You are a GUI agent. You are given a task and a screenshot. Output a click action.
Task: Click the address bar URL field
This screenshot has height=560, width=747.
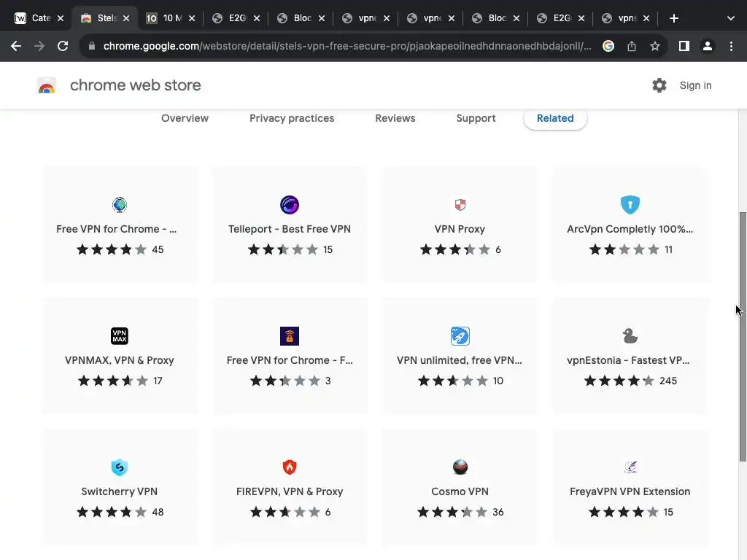click(347, 46)
